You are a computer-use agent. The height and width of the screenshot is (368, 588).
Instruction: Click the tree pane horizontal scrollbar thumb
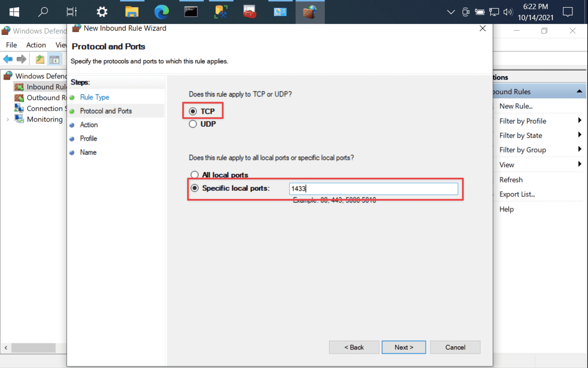pyautogui.click(x=33, y=348)
